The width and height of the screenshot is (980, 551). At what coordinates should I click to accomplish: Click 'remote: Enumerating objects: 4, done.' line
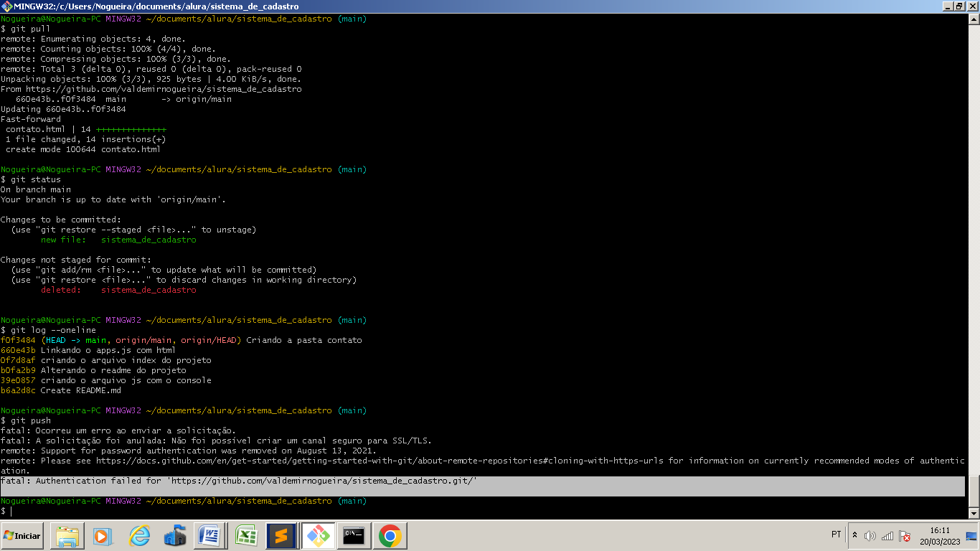tap(93, 39)
